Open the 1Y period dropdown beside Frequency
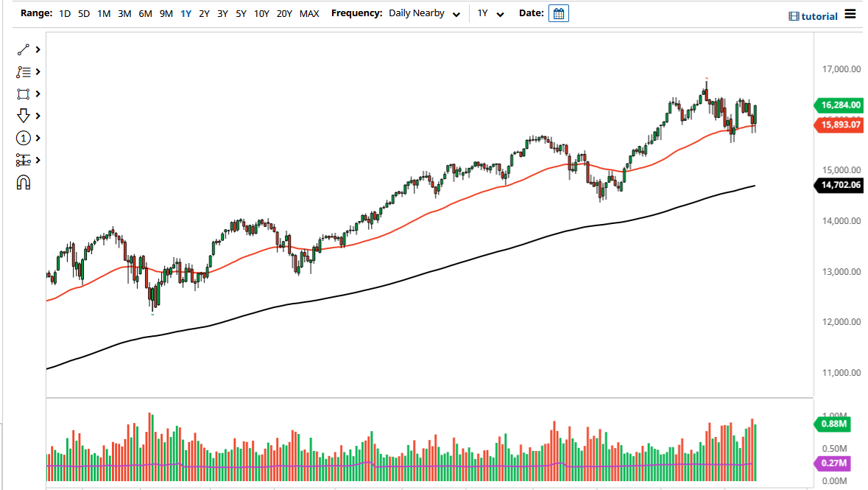868x490 pixels. tap(492, 13)
